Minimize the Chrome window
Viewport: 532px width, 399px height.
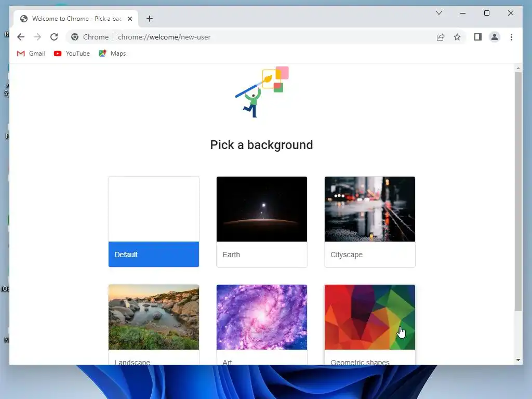(x=463, y=13)
